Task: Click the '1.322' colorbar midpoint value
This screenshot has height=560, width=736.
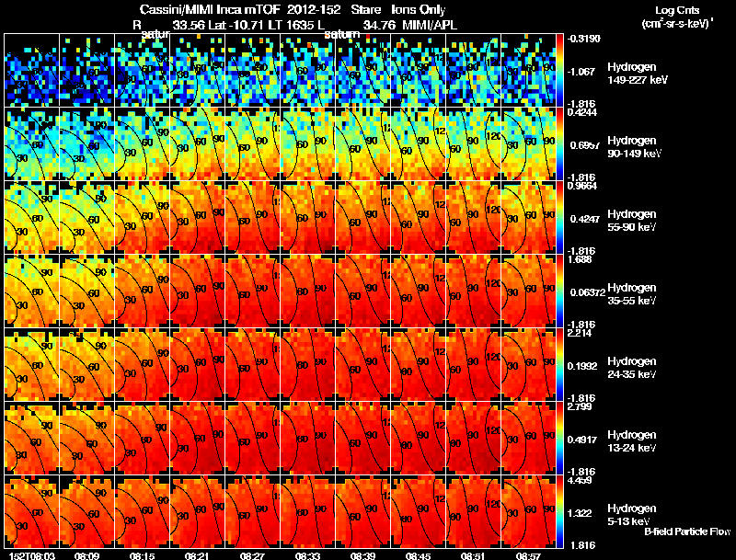Action: 581,514
